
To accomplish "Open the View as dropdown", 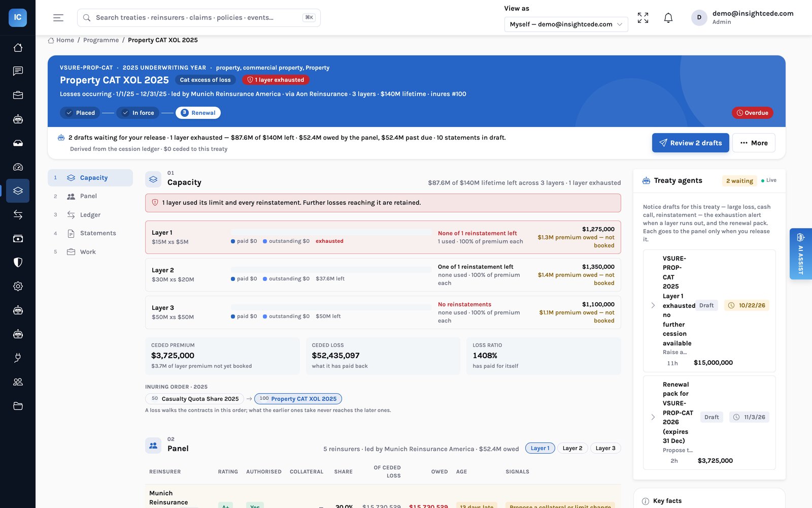I will [x=566, y=24].
